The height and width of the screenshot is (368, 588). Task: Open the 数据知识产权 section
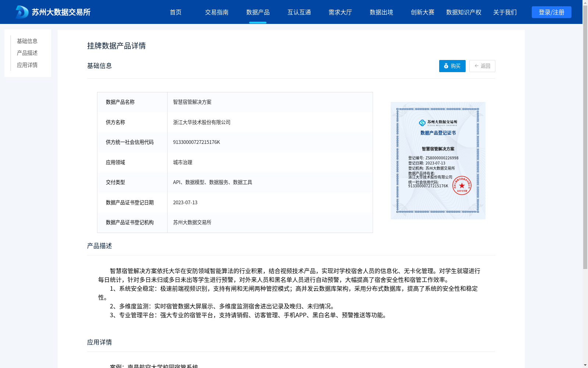pyautogui.click(x=463, y=12)
